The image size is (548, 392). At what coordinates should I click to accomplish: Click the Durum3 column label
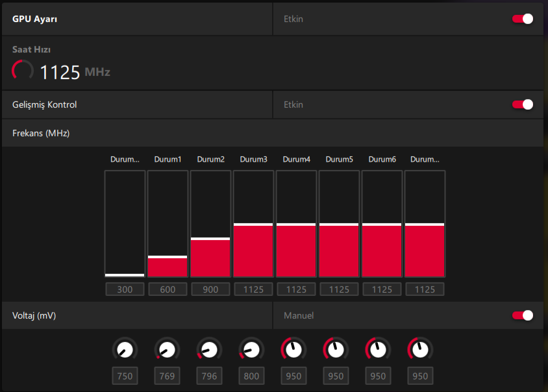point(253,159)
